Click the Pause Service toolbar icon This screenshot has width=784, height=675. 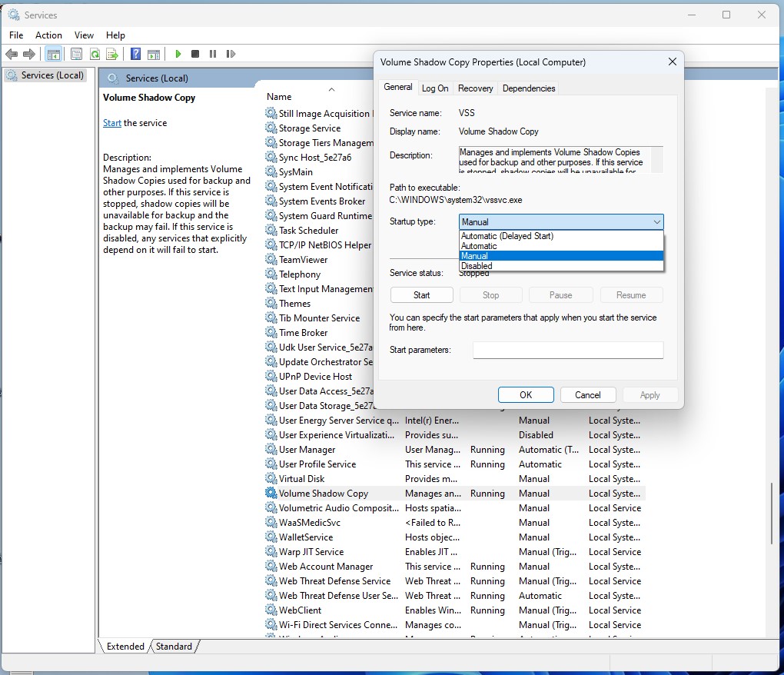click(213, 54)
